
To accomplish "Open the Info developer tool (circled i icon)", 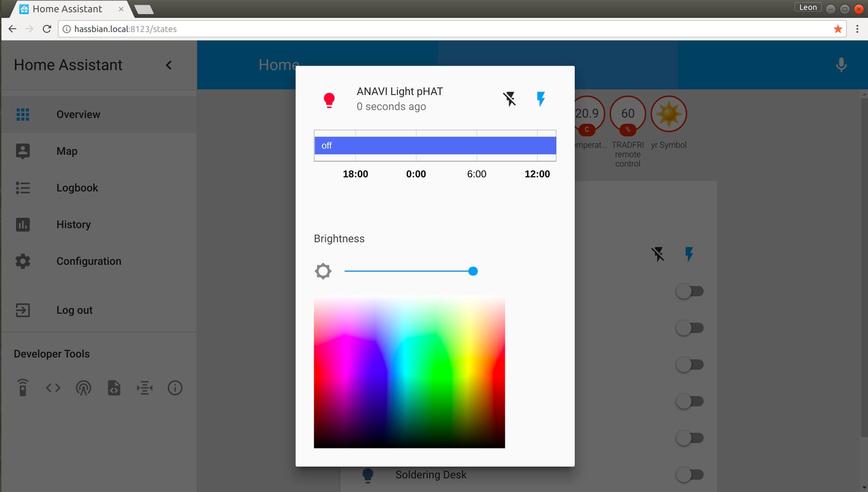I will click(x=175, y=388).
